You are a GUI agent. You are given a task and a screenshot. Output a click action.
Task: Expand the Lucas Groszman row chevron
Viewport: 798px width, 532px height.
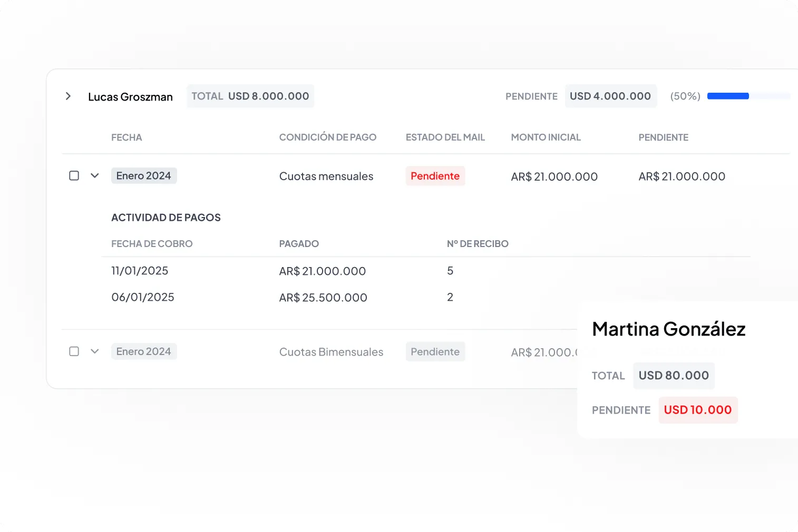click(68, 96)
